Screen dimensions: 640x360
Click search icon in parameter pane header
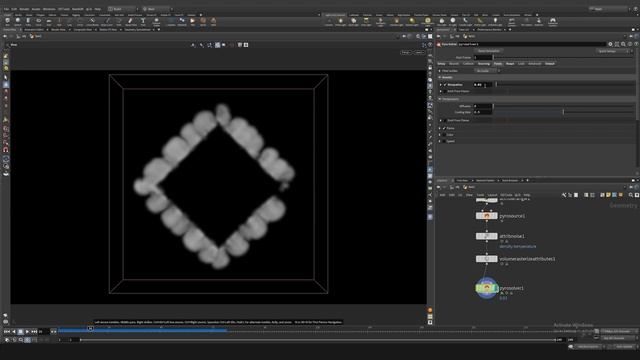point(623,44)
